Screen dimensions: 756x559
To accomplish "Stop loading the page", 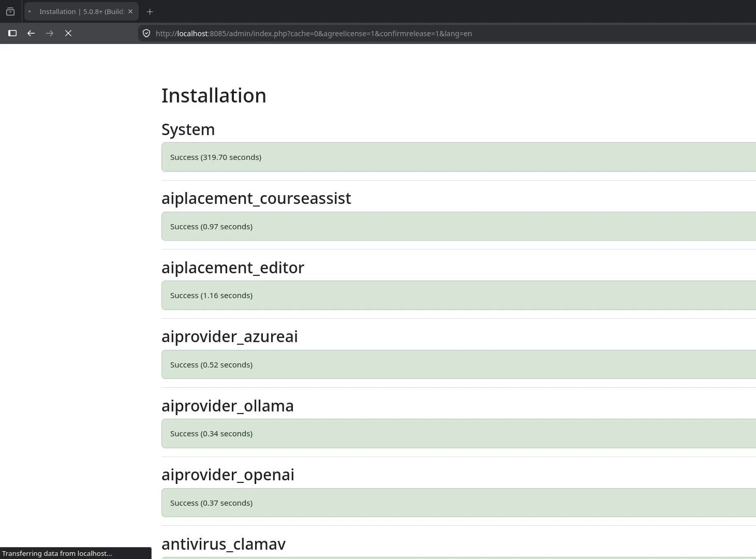I will coord(68,33).
